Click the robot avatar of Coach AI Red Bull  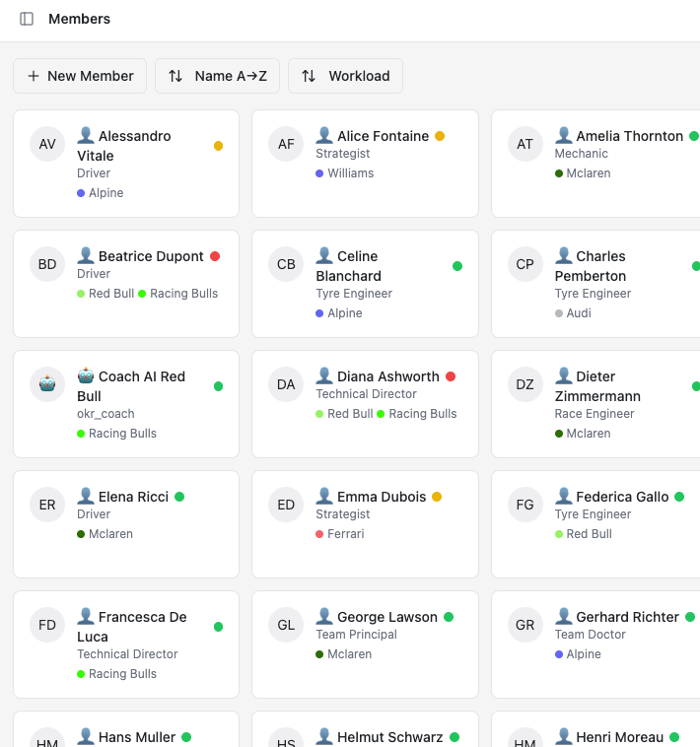point(47,384)
